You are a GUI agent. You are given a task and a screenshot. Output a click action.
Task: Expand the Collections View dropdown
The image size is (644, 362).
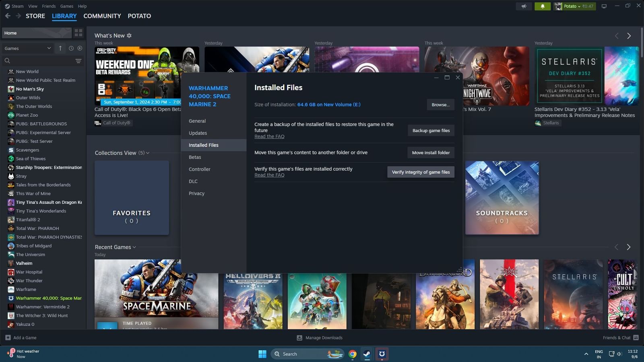point(148,153)
